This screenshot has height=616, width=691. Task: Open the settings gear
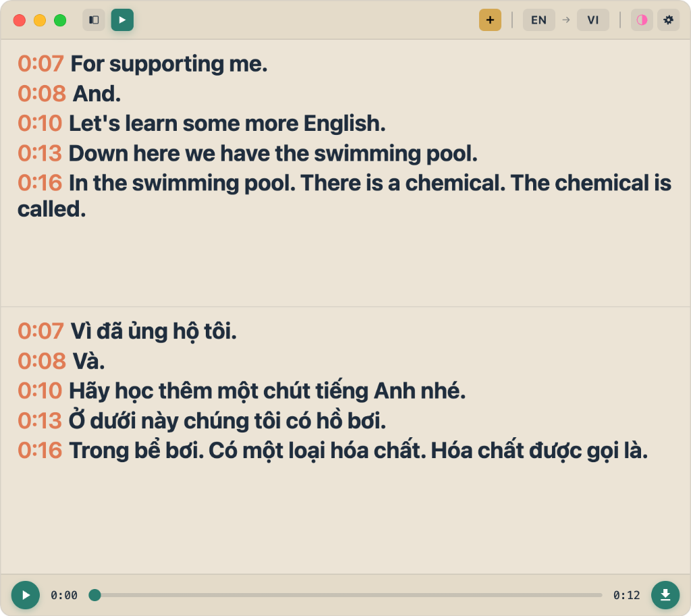pos(668,20)
